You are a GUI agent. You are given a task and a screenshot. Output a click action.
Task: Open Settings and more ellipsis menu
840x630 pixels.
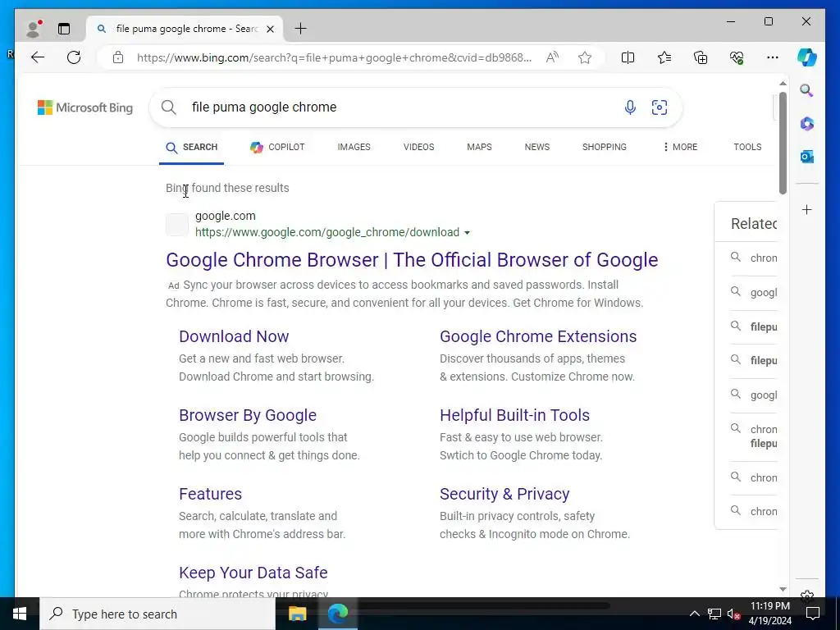coord(773,57)
